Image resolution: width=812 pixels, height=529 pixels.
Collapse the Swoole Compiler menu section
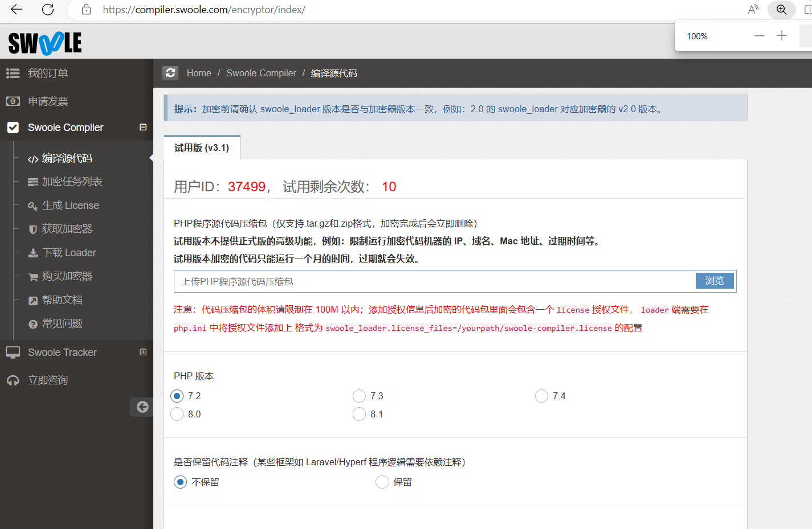[x=143, y=128]
